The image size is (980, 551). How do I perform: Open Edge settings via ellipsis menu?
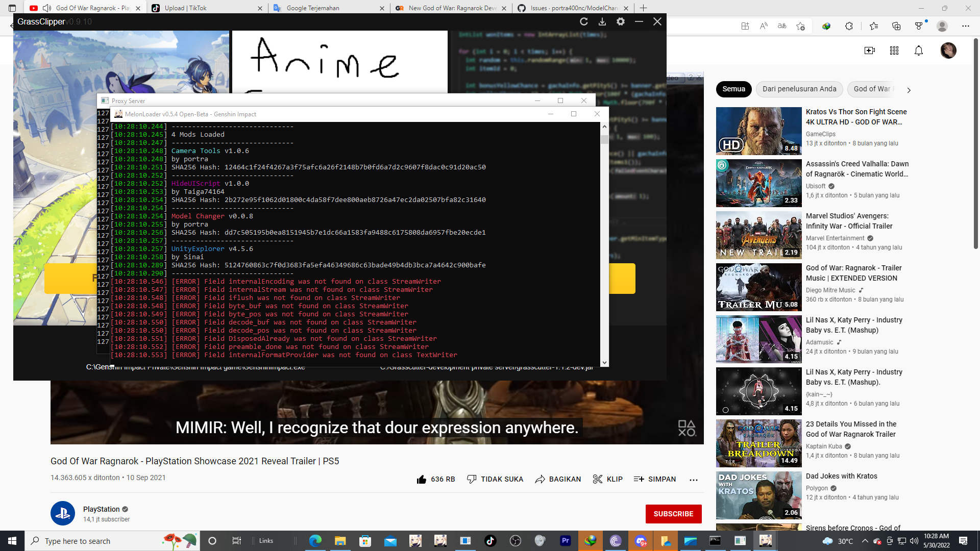click(966, 26)
